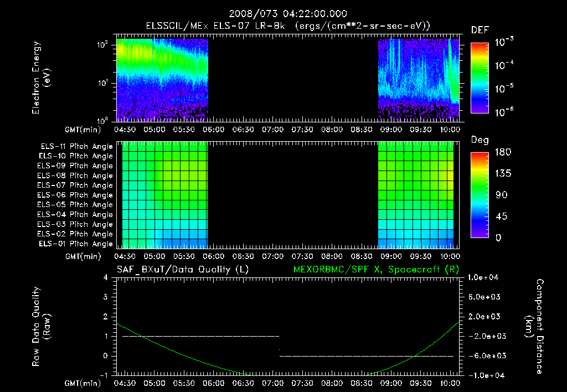Select the Electron Energy (eV) axis label

41,78
